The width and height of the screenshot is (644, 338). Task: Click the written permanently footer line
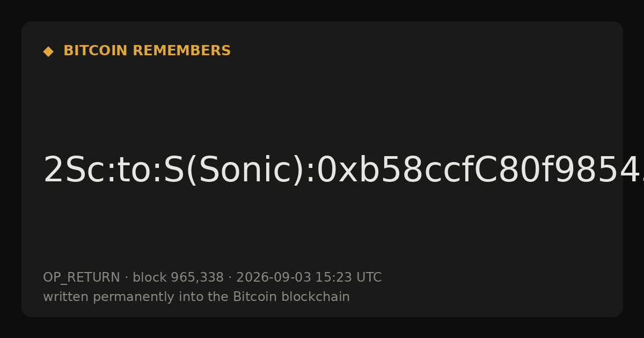tap(196, 297)
